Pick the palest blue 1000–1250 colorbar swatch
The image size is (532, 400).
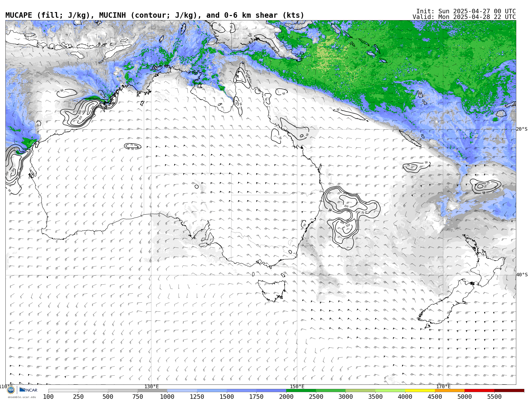[x=182, y=391]
